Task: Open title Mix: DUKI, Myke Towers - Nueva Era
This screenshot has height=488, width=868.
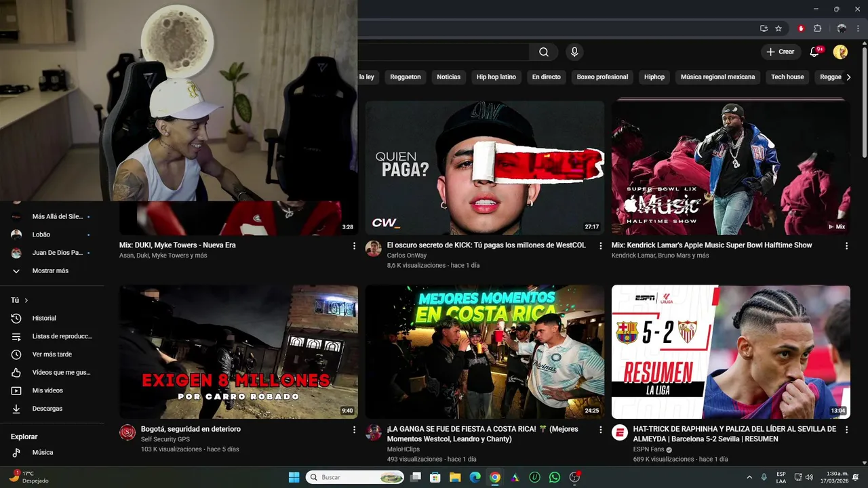Action: 178,245
